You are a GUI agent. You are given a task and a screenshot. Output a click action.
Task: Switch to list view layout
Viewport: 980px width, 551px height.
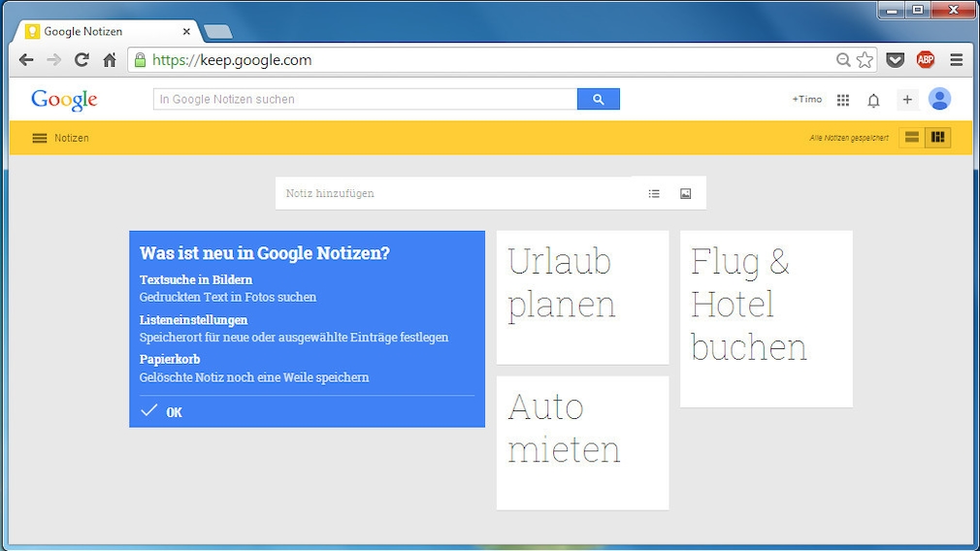(912, 138)
